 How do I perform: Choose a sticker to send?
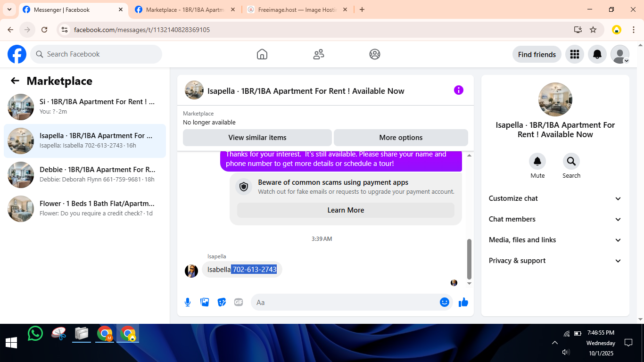tap(222, 302)
